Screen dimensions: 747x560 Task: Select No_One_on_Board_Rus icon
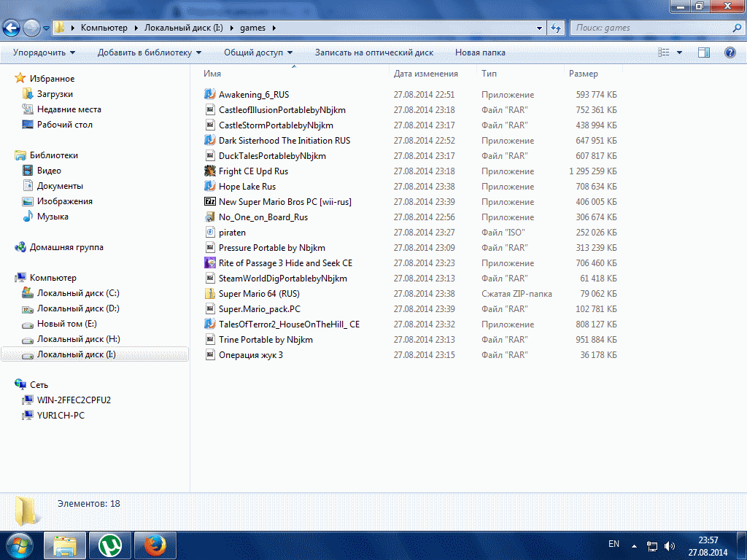[210, 217]
